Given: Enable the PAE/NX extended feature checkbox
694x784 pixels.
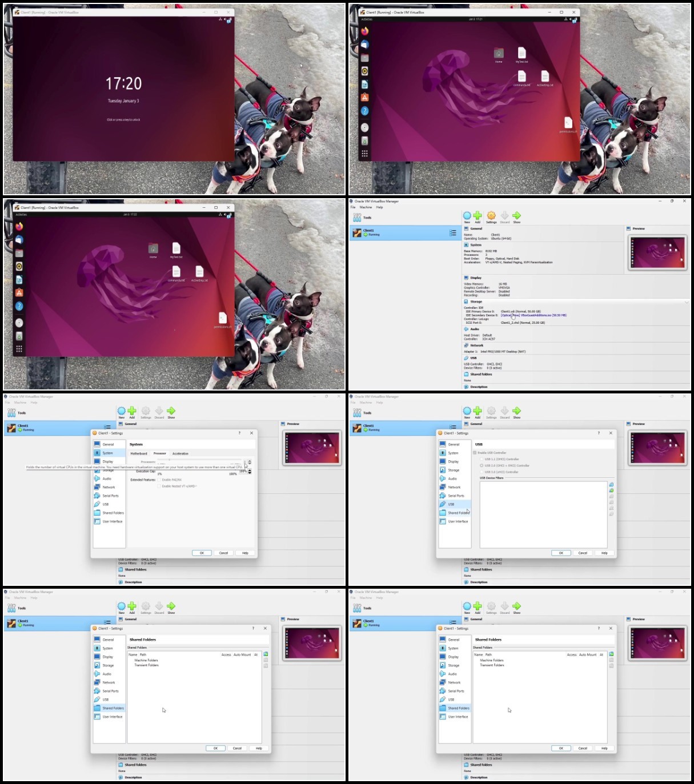Looking at the screenshot, I should click(159, 480).
